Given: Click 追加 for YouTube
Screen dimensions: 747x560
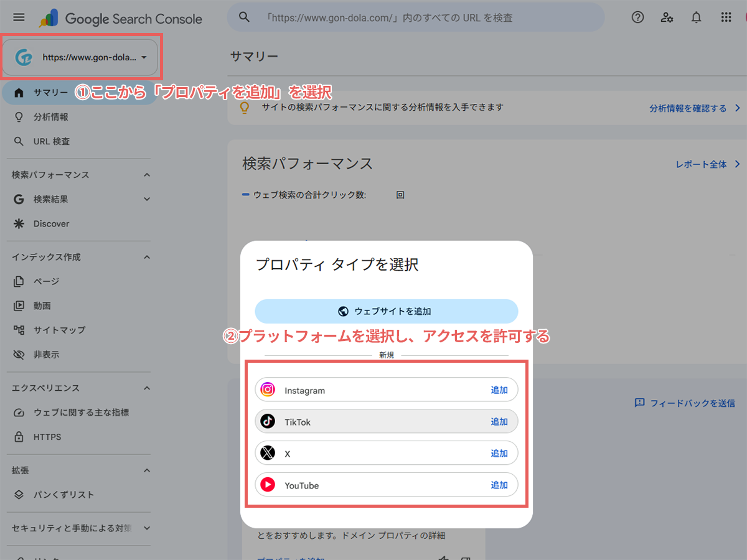Looking at the screenshot, I should click(x=499, y=485).
